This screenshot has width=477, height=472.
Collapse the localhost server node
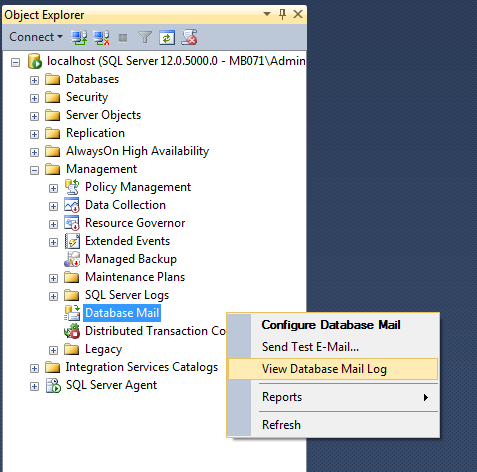point(15,62)
